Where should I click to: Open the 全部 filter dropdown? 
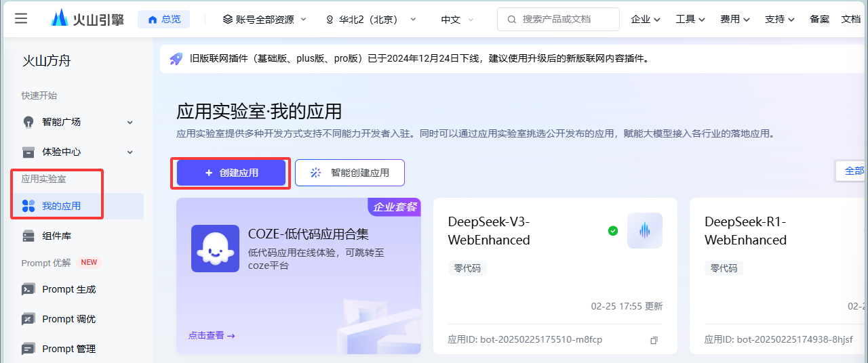pos(852,171)
